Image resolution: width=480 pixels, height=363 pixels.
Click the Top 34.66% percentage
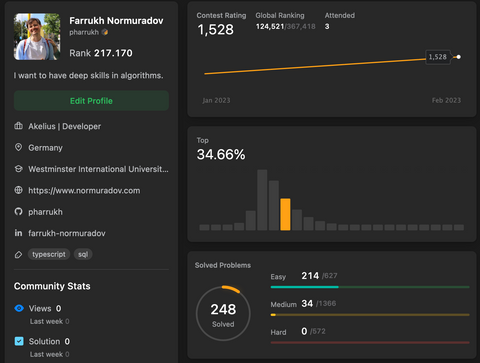tap(221, 154)
